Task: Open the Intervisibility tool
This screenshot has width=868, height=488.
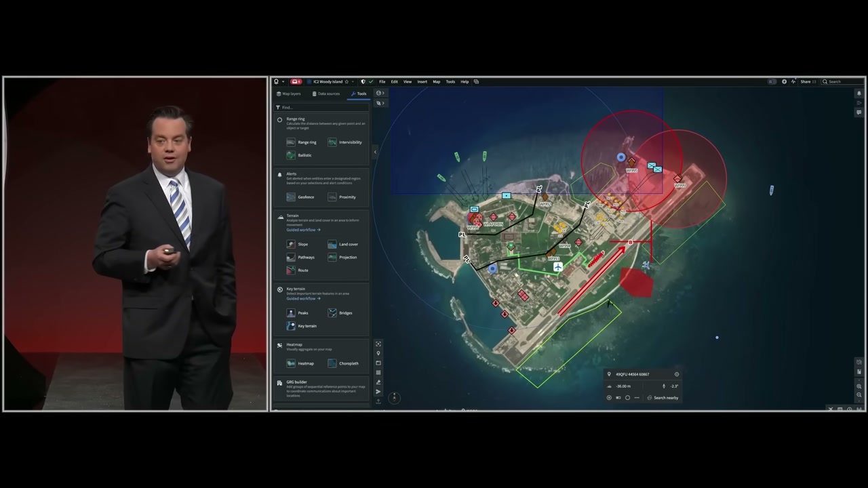Action: [348, 142]
